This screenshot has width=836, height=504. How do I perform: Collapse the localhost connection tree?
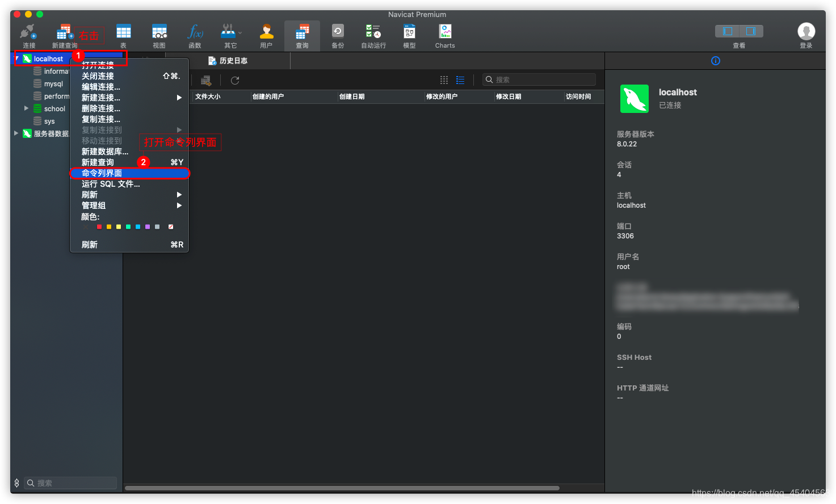click(16, 58)
